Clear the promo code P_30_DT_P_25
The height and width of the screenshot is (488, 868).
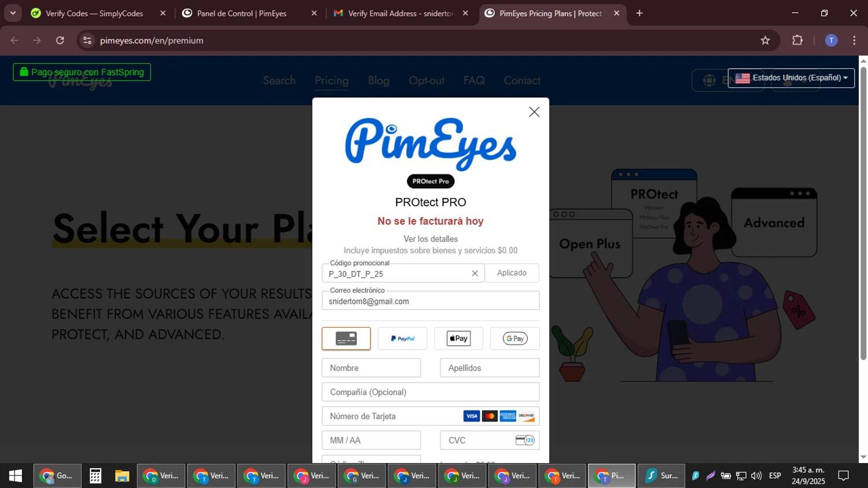pyautogui.click(x=475, y=273)
